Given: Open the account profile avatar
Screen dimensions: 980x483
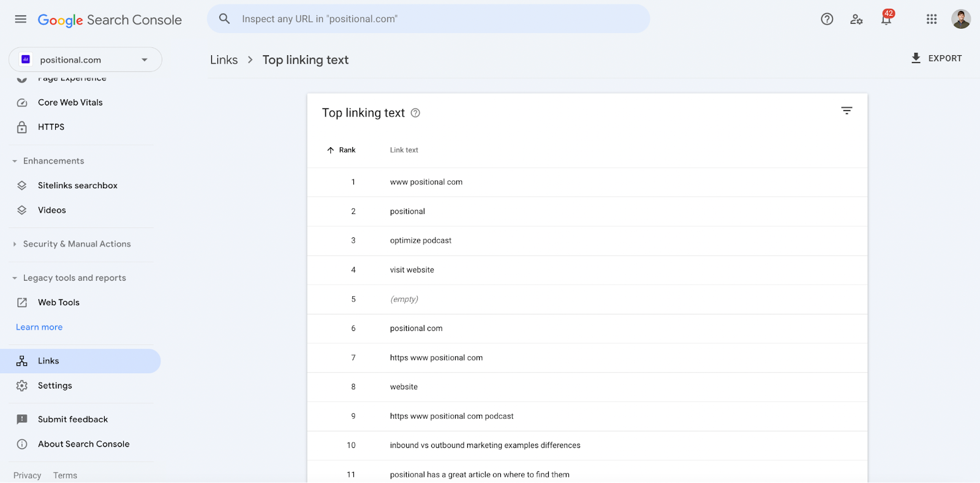Looking at the screenshot, I should pos(961,19).
